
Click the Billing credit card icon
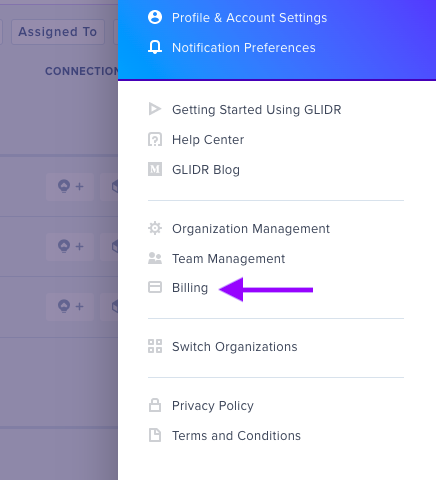pos(155,287)
